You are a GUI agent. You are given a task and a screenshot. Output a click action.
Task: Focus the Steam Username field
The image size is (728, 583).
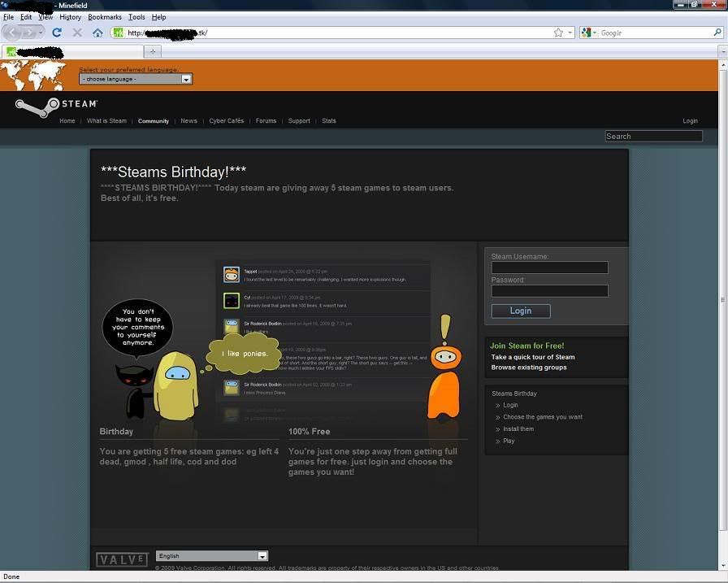click(550, 268)
